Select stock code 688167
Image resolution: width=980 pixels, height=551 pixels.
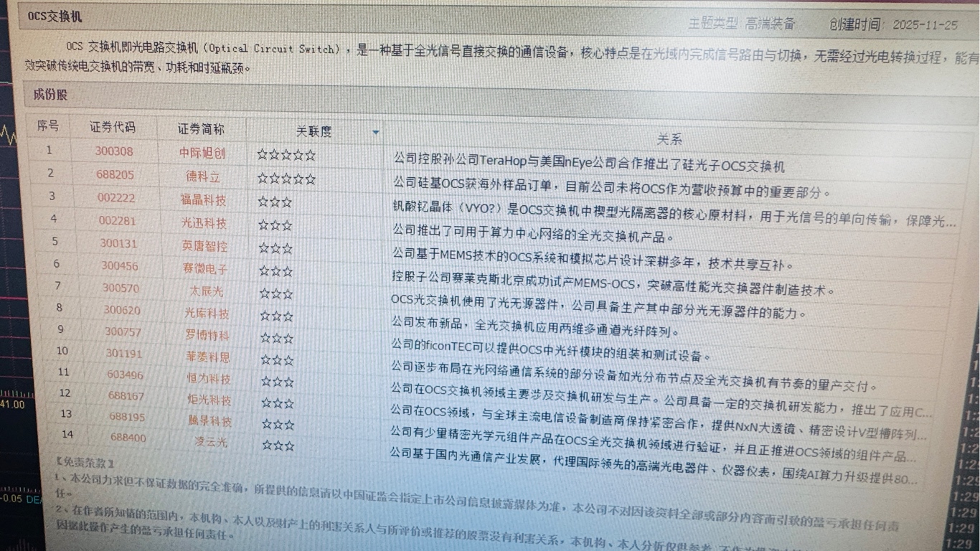point(126,395)
